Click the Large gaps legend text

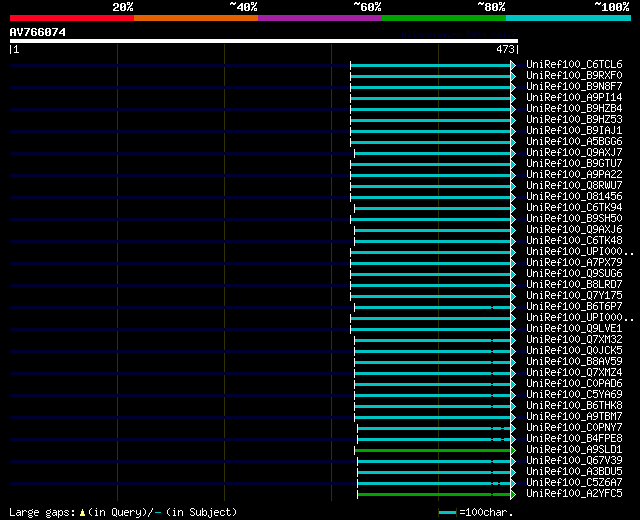(42, 512)
